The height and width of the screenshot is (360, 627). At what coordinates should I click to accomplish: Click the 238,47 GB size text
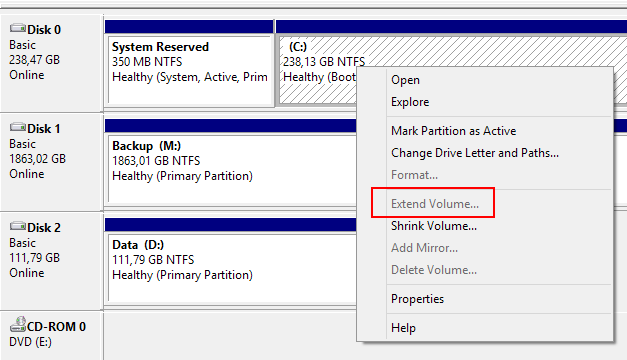[x=34, y=60]
